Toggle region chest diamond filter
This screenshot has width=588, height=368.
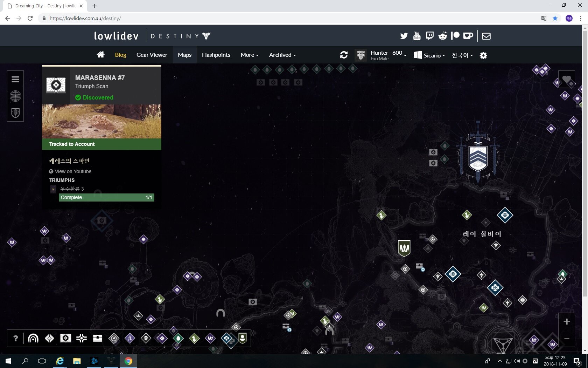[49, 338]
